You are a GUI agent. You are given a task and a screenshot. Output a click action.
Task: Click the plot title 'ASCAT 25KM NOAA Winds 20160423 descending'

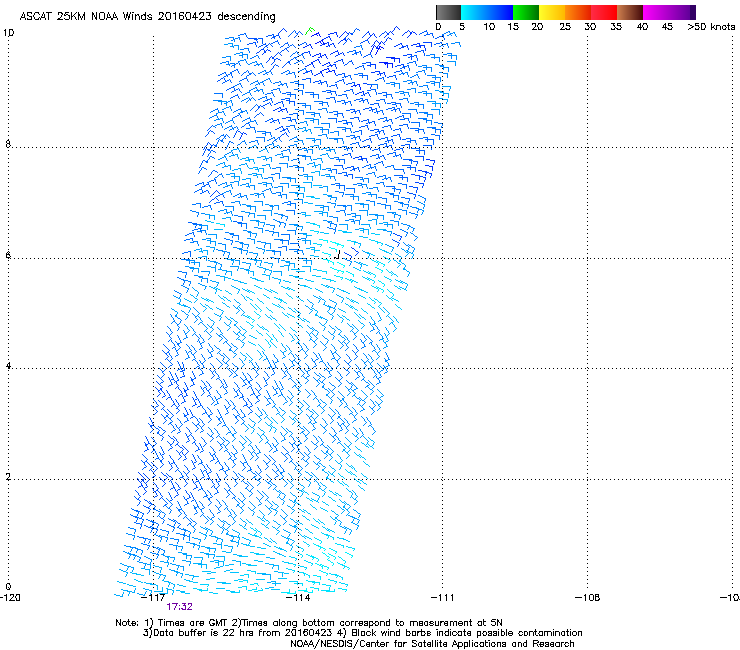pos(147,16)
